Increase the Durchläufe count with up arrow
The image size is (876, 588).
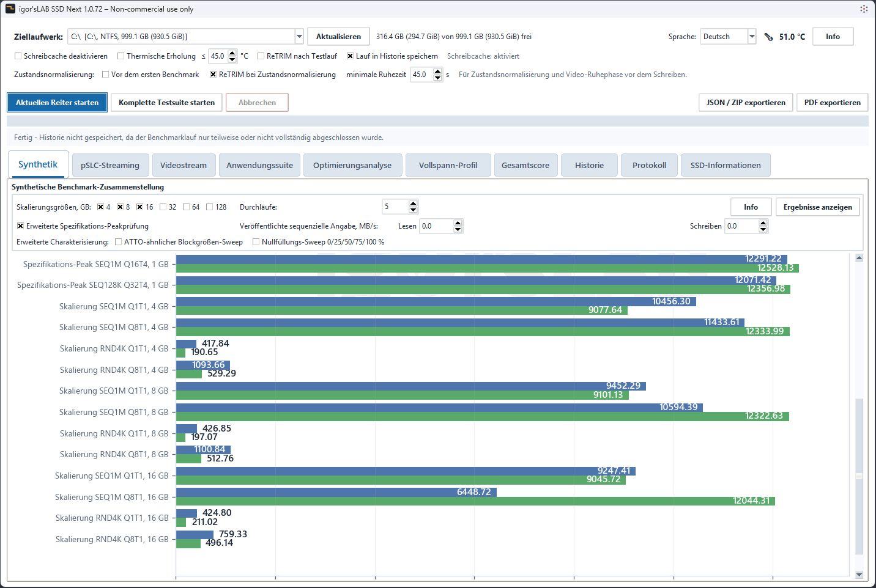pyautogui.click(x=413, y=204)
